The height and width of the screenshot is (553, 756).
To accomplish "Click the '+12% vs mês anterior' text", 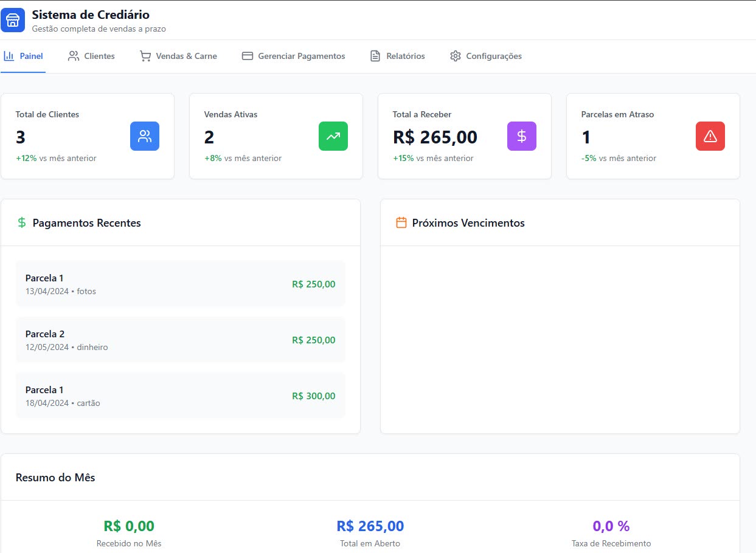I will tap(56, 158).
